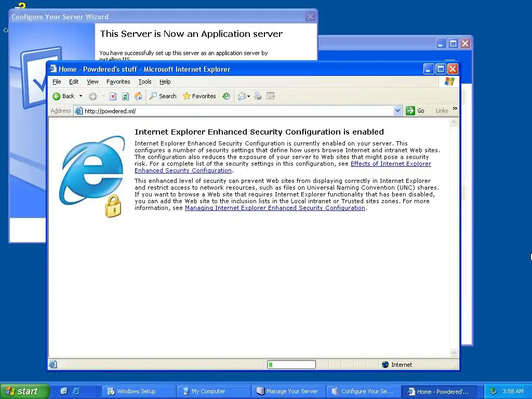Maximize the Internet Explorer window

441,69
